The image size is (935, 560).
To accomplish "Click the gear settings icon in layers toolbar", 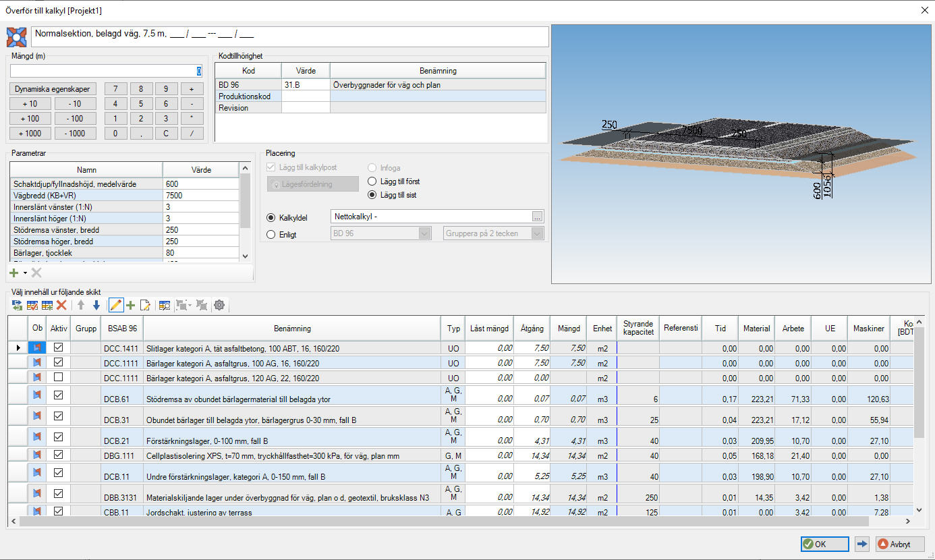I will pos(219,306).
